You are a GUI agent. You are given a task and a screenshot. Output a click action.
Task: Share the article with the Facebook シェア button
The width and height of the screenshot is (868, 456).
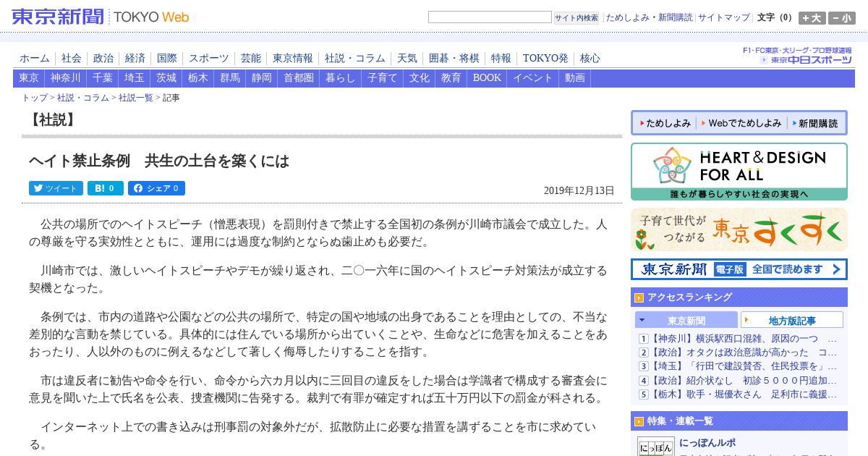156,188
